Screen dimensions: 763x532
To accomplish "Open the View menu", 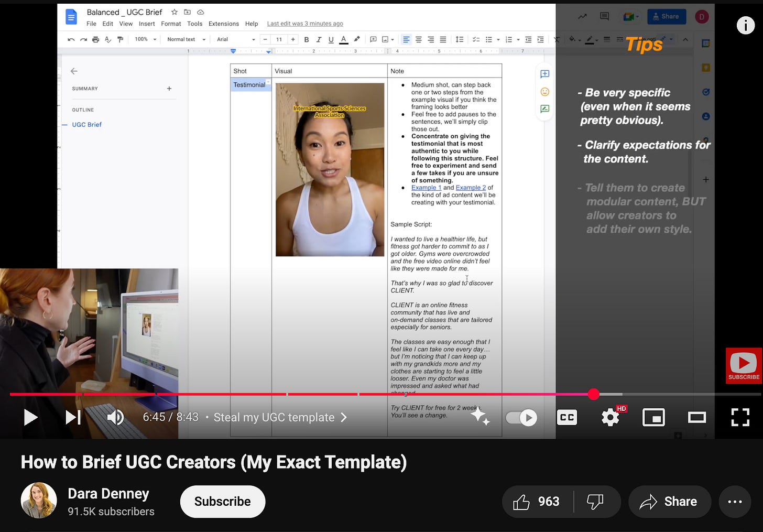I will [126, 24].
